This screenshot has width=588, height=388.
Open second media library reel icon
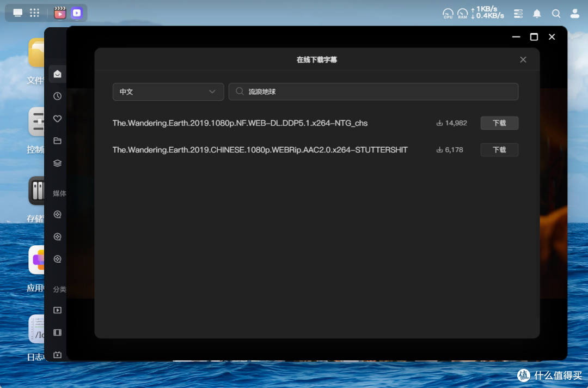tap(57, 237)
